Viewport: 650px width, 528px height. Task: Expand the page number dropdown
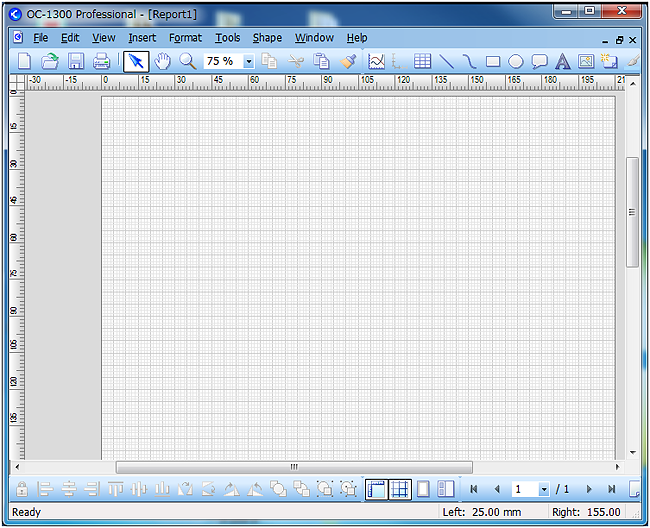click(544, 490)
